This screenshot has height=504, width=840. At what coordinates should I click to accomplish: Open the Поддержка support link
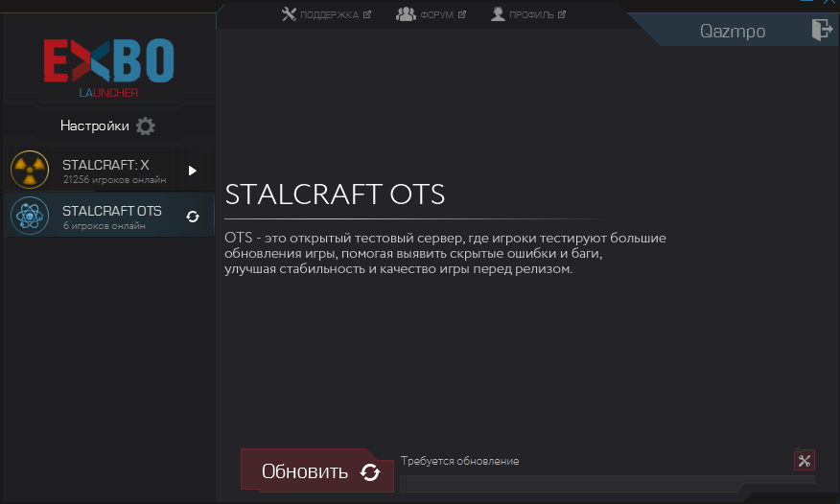coord(330,15)
